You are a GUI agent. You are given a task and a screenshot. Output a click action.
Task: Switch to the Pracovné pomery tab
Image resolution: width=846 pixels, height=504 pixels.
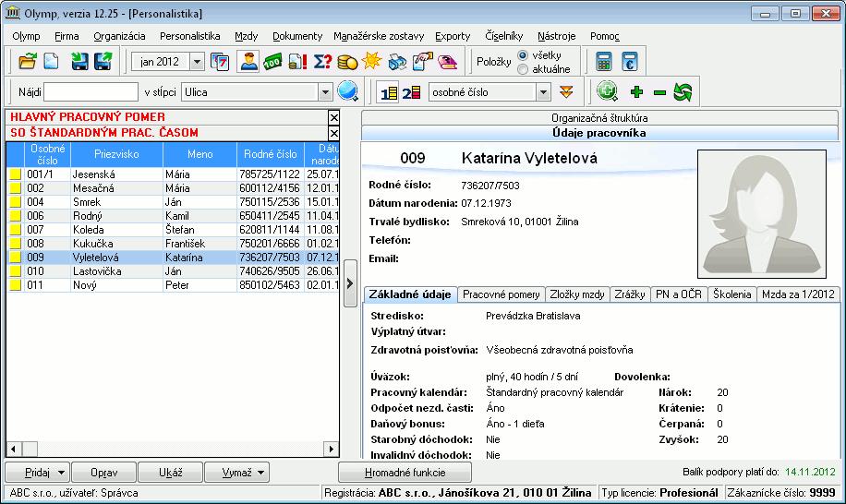502,294
